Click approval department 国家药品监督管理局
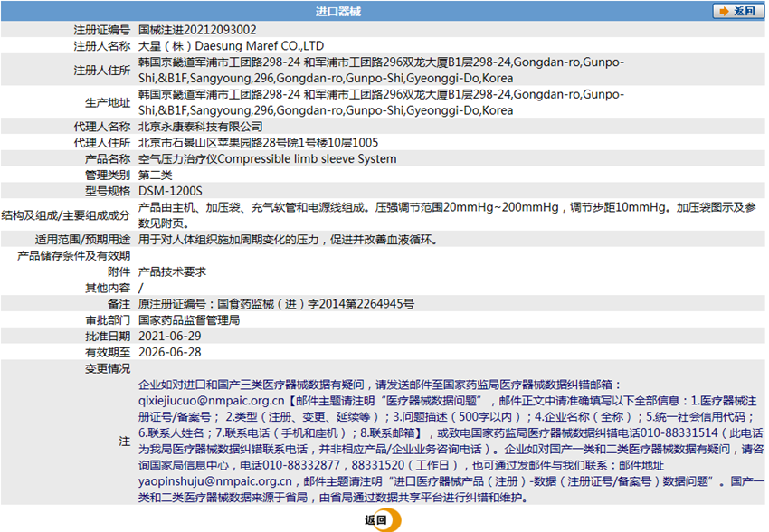769x532 pixels. pyautogui.click(x=189, y=320)
